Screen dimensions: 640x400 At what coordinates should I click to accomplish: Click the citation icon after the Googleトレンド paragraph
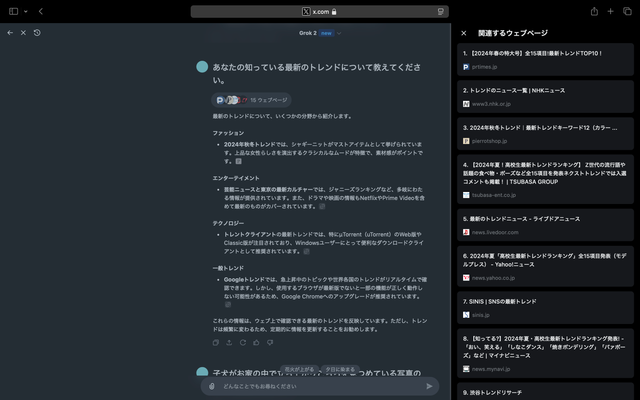click(228, 304)
